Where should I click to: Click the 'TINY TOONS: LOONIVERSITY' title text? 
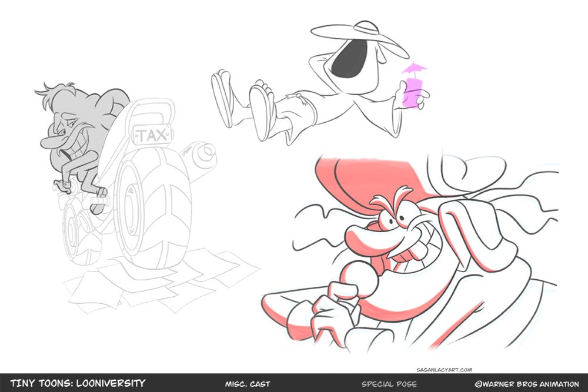point(78,383)
